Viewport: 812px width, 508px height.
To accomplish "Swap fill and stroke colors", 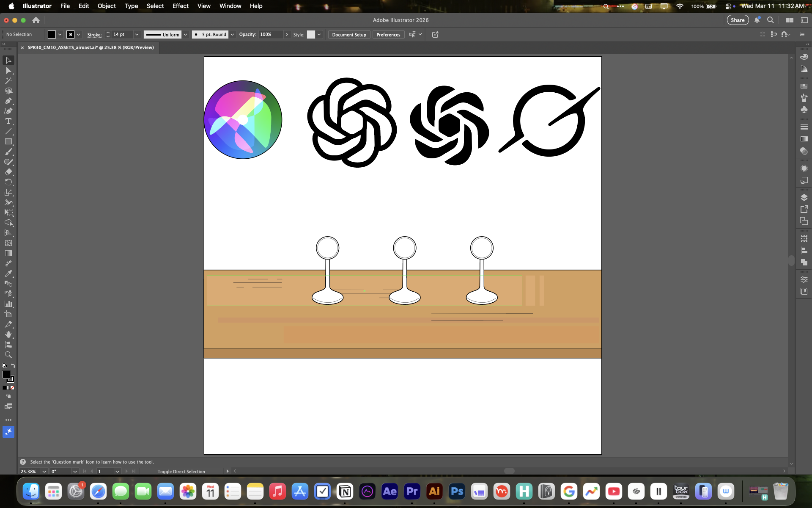I will point(13,365).
